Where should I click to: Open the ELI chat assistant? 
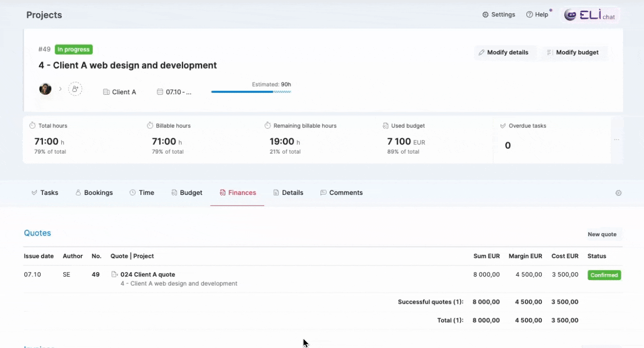point(590,15)
